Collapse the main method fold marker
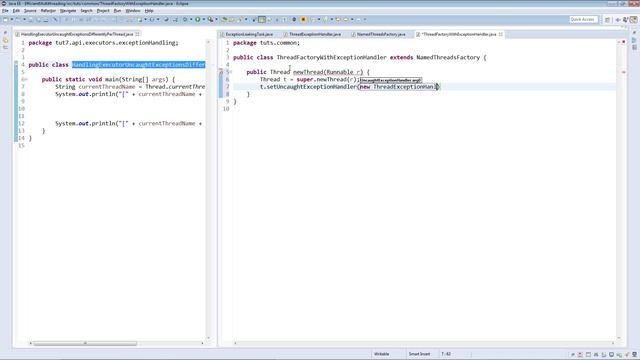The width and height of the screenshot is (640, 360). [26, 80]
